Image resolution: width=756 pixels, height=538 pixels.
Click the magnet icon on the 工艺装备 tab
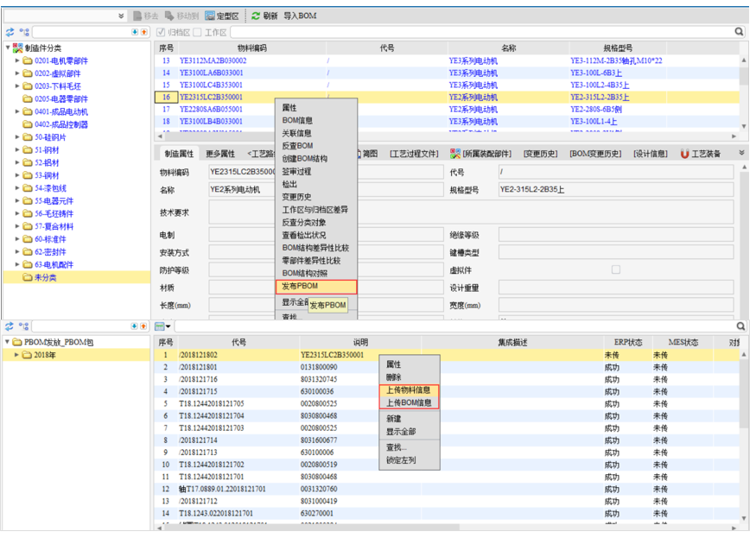685,154
